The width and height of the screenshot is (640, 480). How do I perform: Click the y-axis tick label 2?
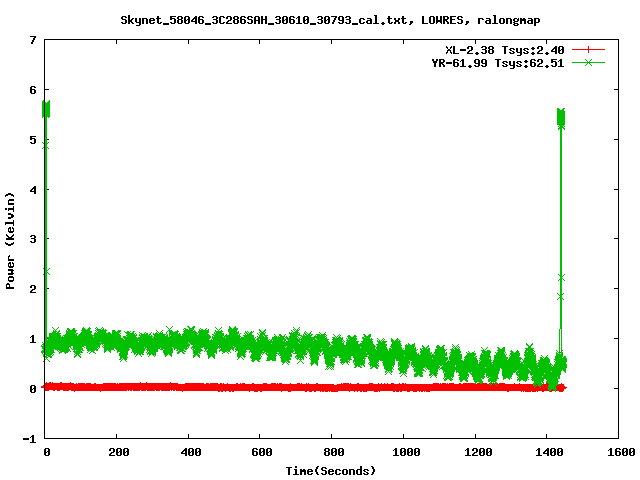[x=33, y=289]
